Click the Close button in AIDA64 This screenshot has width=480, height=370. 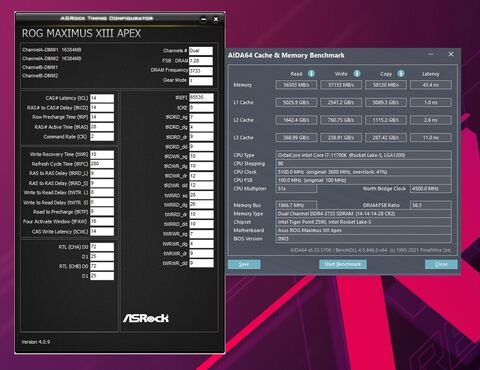[x=441, y=264]
